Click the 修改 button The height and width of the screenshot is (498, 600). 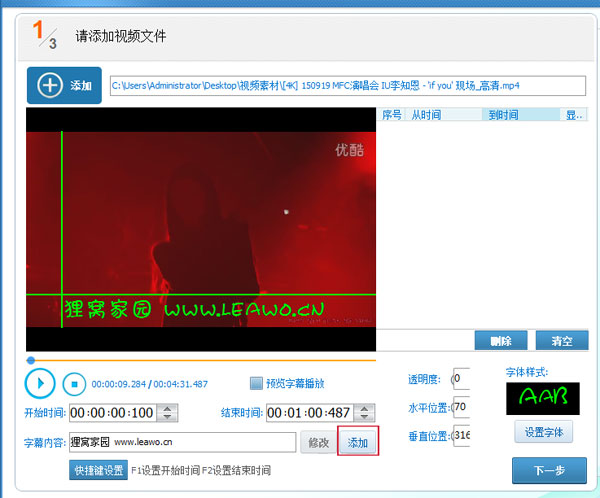click(x=317, y=441)
